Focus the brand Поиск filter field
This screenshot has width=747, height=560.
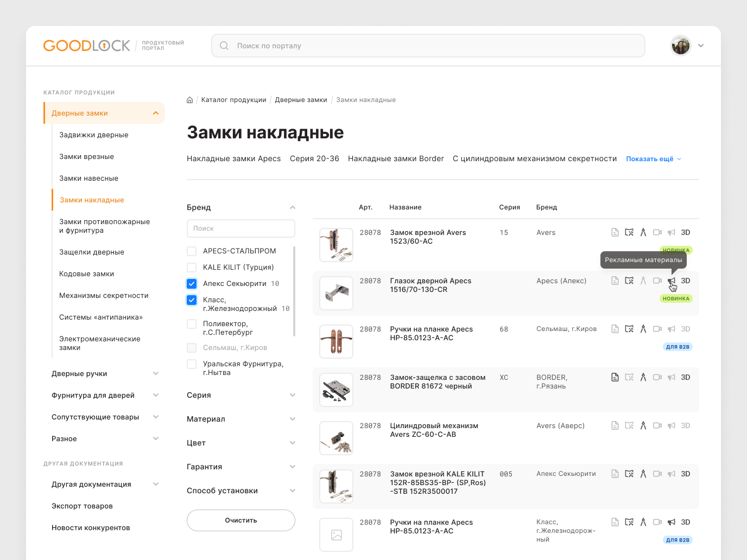(241, 228)
